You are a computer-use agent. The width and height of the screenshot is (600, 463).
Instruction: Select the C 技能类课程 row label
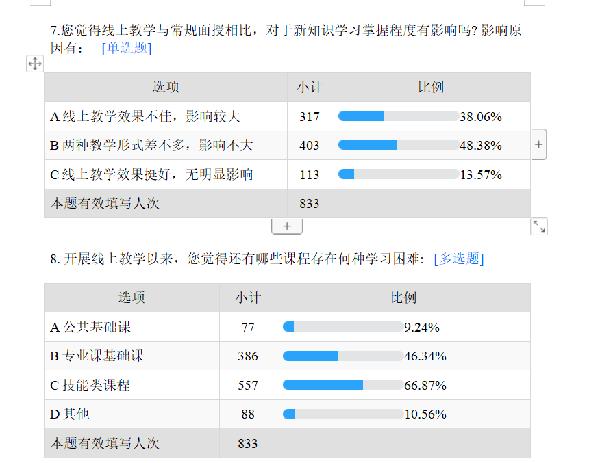point(130,384)
